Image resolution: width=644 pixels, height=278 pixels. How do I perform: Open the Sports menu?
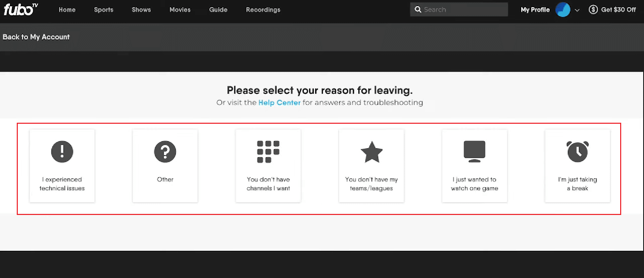click(103, 10)
